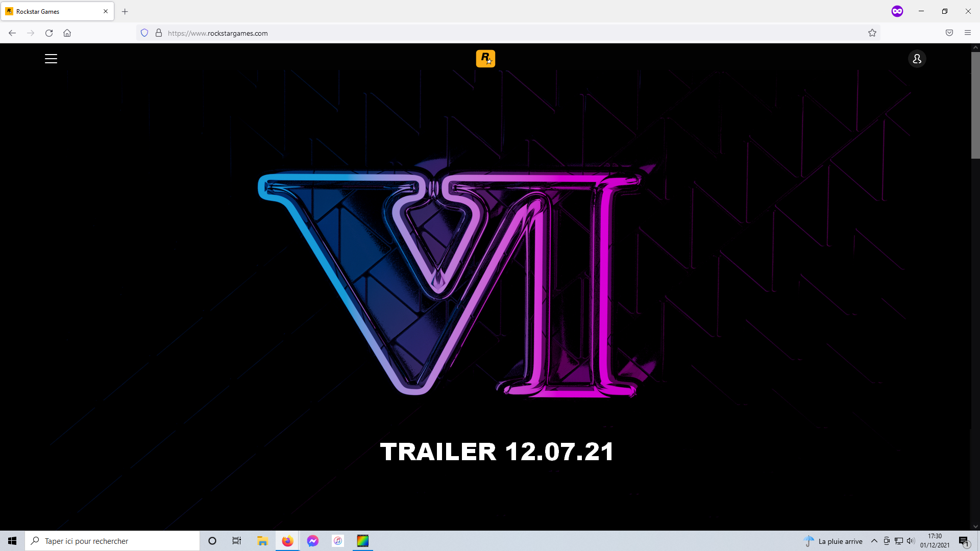Open the hamburger menu on Rockstar site

point(51,59)
